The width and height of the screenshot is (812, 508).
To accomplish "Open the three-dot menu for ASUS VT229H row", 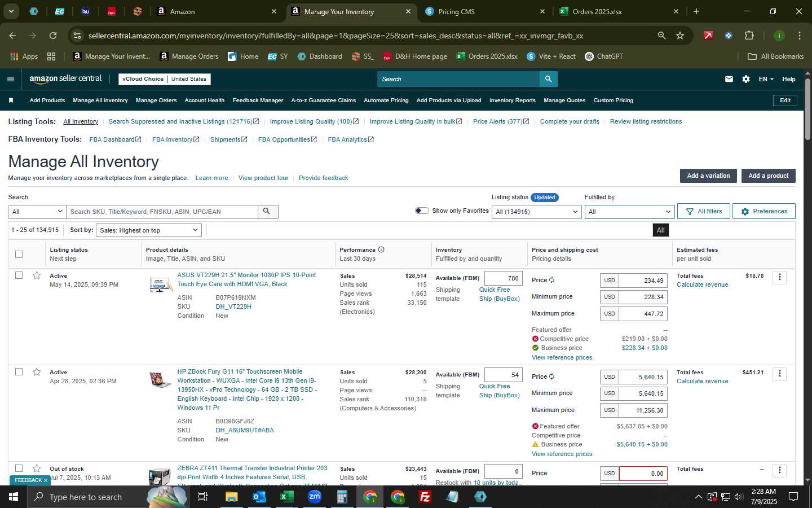I will tap(779, 277).
